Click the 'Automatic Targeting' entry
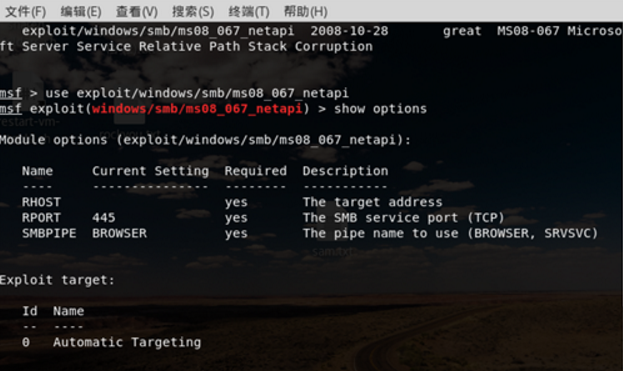623x371 pixels. point(127,342)
